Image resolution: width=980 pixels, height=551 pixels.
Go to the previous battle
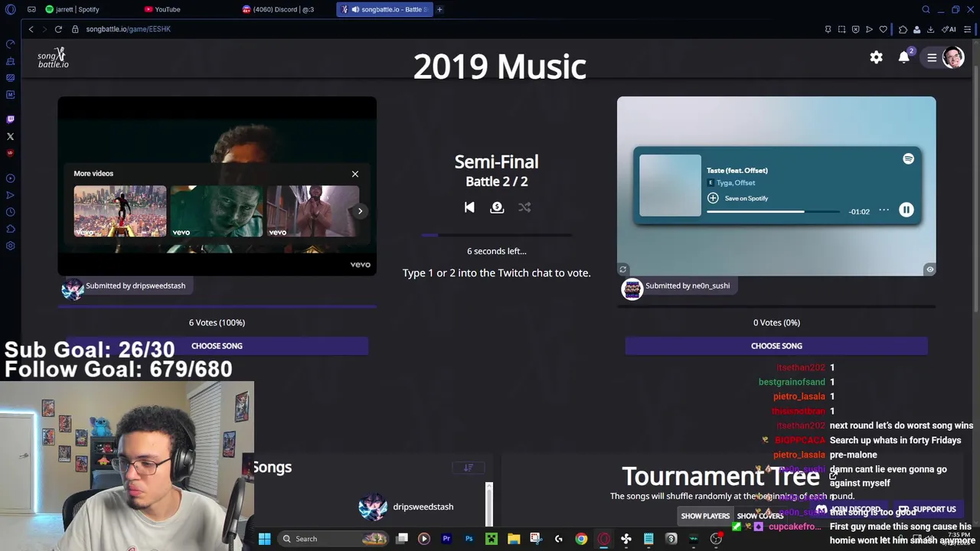pyautogui.click(x=469, y=207)
